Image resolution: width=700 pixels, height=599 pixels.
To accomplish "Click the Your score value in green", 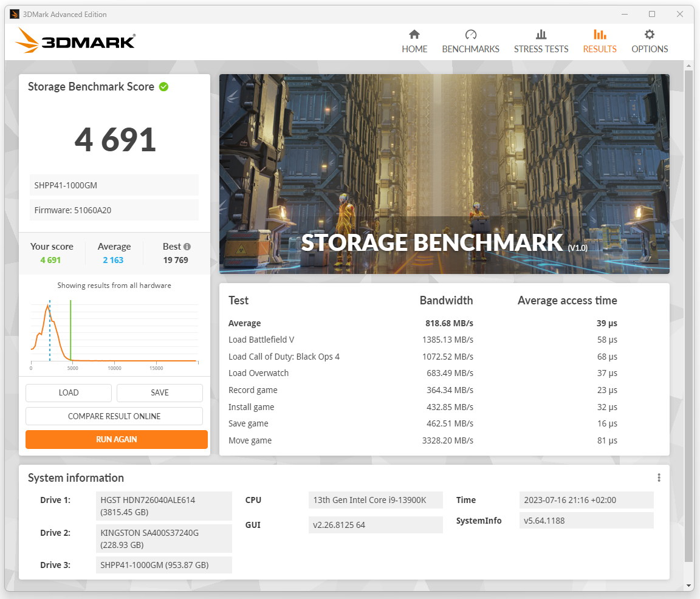I will click(x=50, y=260).
